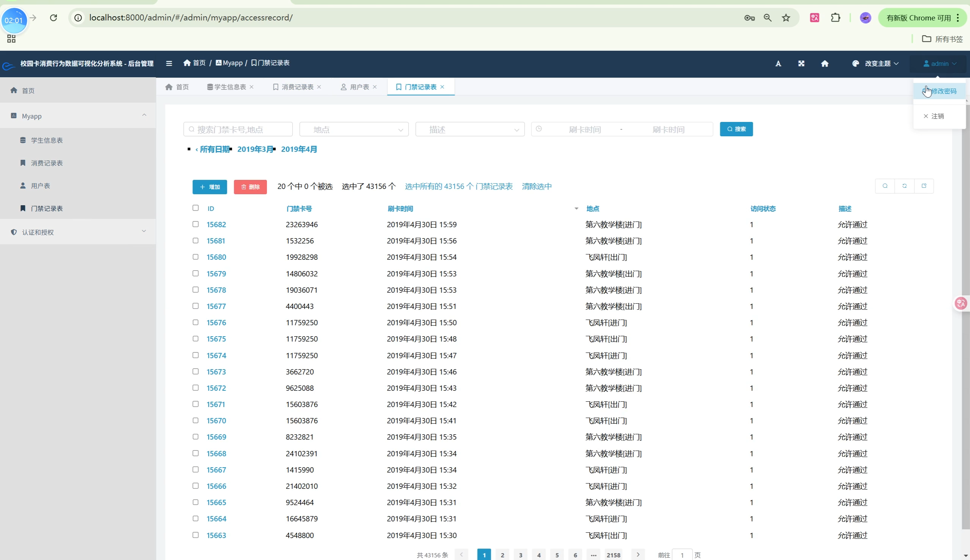The width and height of the screenshot is (970, 560).
Task: Check the select-all checkbox in table header
Action: click(196, 208)
